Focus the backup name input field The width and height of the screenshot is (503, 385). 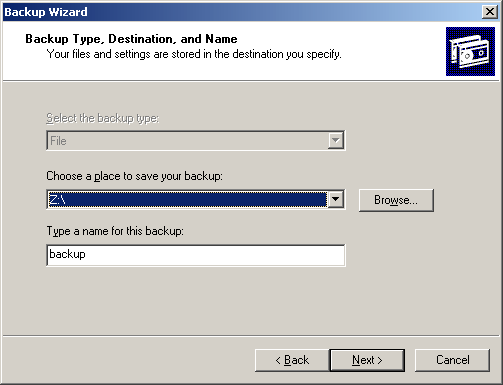pos(196,255)
